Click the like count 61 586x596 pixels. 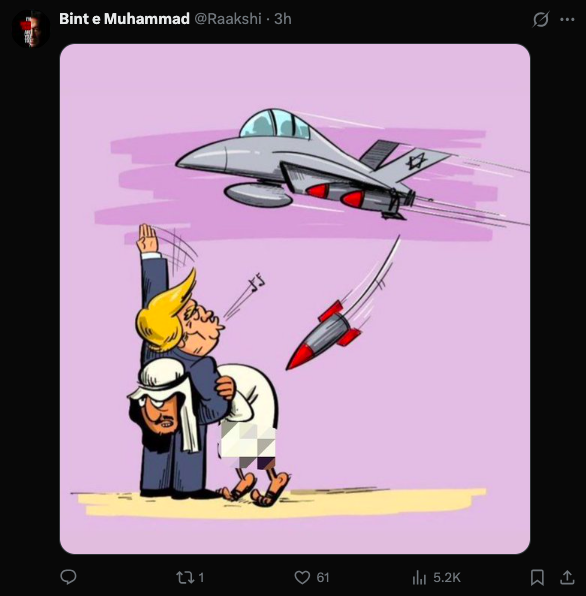(x=323, y=578)
